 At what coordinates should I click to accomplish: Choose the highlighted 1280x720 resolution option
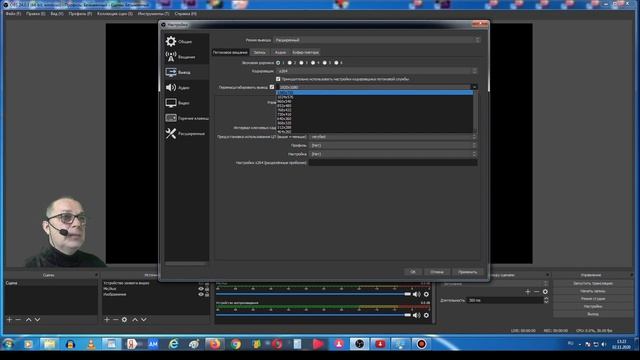tap(374, 93)
